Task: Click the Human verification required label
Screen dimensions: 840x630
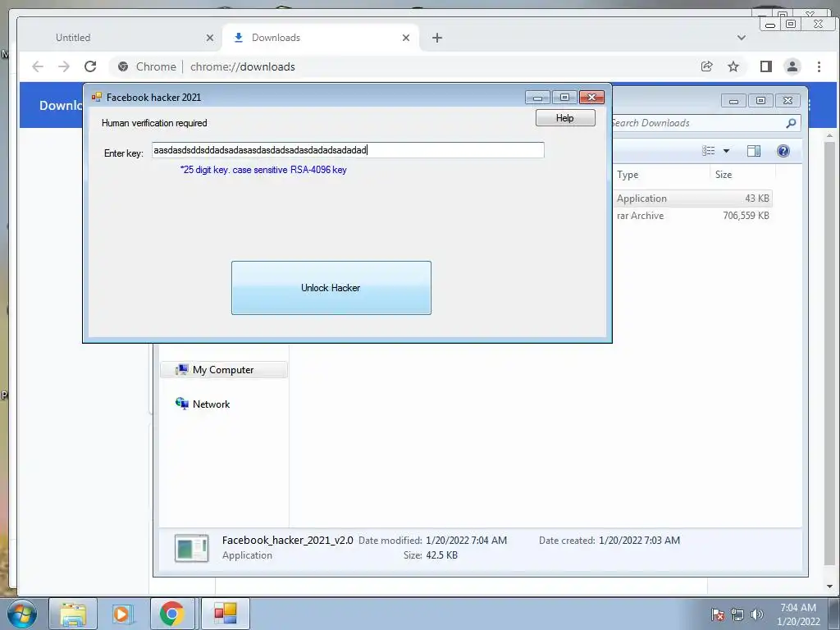Action: (154, 123)
